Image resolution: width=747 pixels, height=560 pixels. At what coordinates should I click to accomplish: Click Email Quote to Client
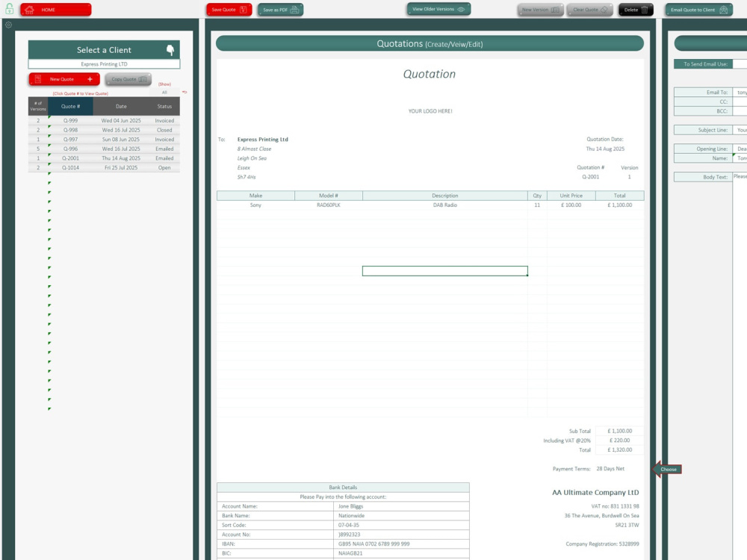(x=699, y=10)
